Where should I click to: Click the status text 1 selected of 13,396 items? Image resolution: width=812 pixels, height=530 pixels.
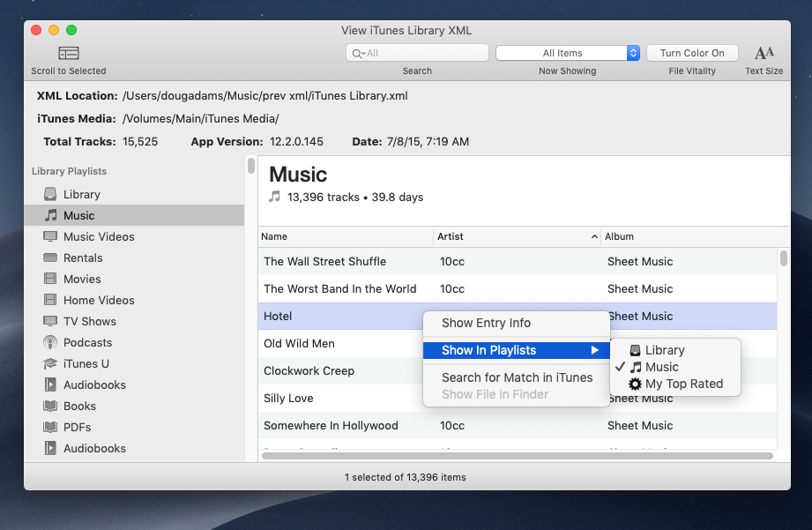406,477
